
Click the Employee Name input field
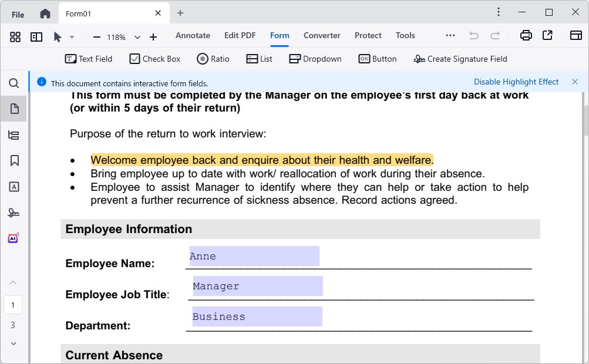pyautogui.click(x=254, y=255)
